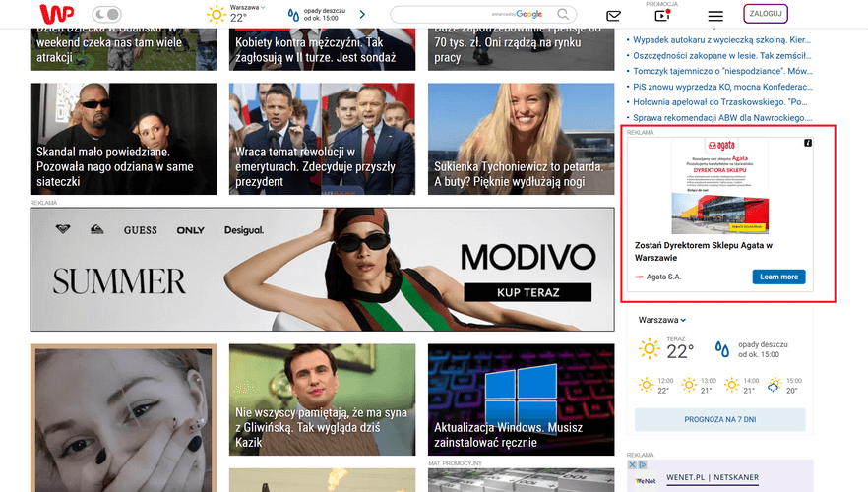
Task: Toggle dark mode switch in header
Action: tap(106, 14)
